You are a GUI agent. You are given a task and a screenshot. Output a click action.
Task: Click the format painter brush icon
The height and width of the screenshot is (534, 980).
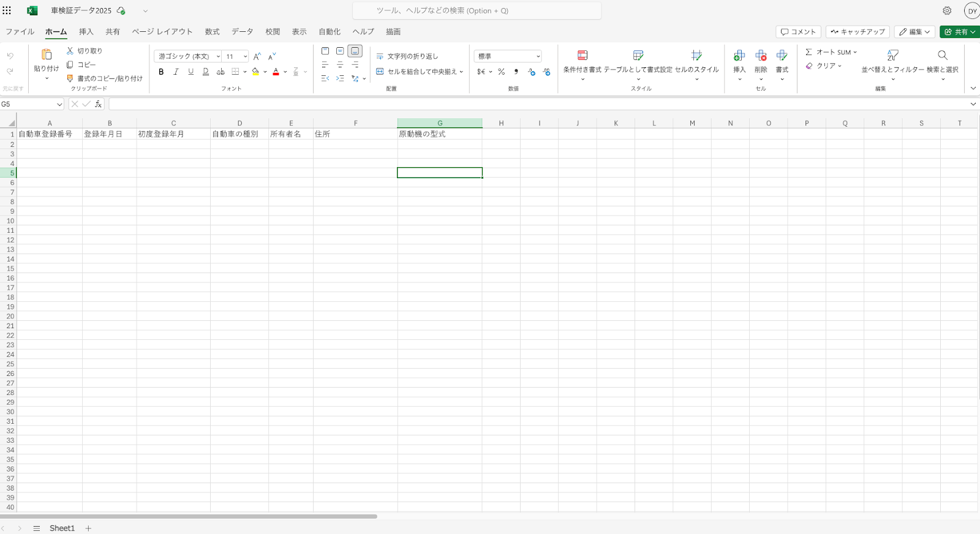[70, 78]
